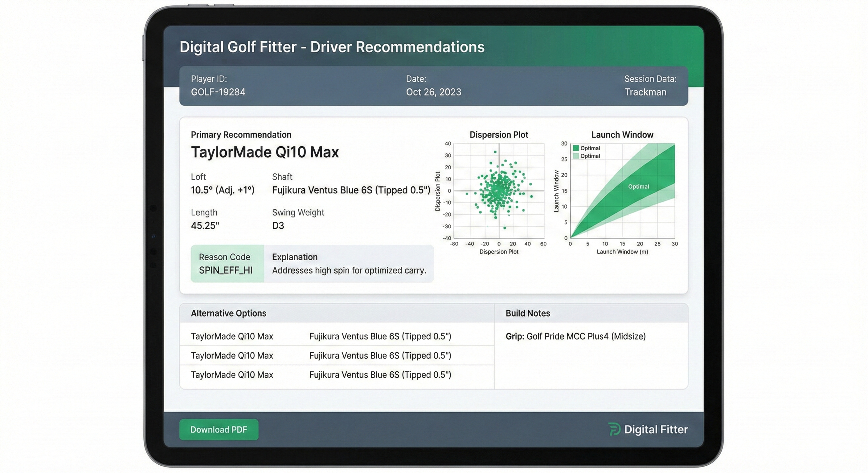Click the Reason Code label

click(224, 257)
